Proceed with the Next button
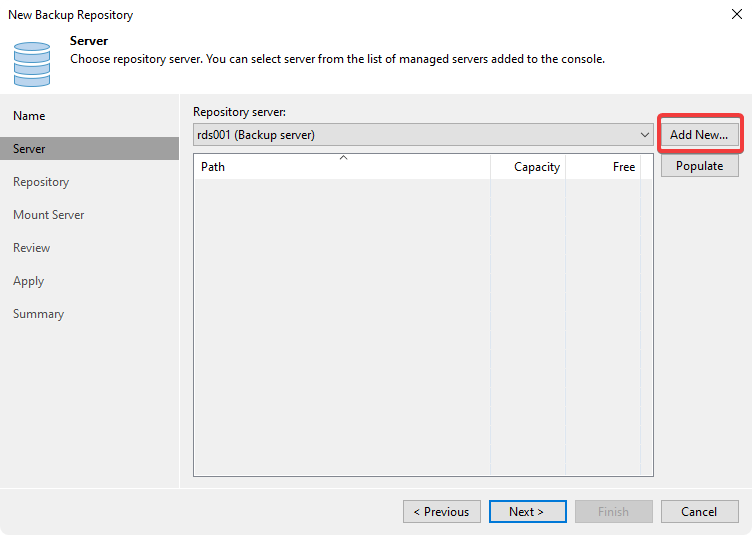Image resolution: width=752 pixels, height=535 pixels. tap(528, 512)
